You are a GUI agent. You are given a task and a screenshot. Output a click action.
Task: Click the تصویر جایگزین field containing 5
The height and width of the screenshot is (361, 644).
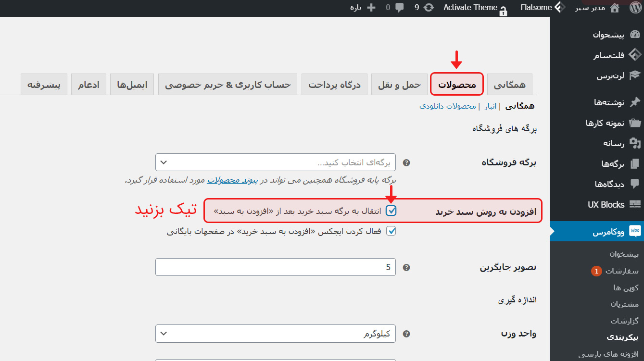276,267
